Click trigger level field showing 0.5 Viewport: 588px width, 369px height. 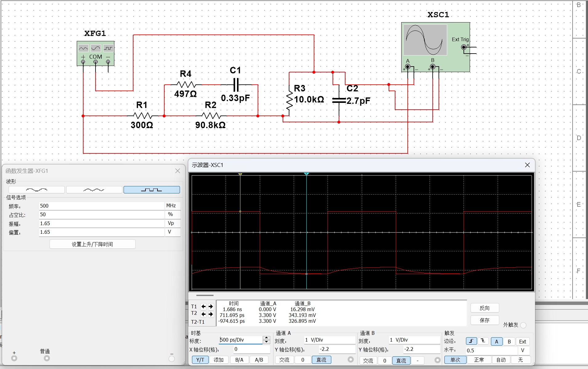pos(492,351)
